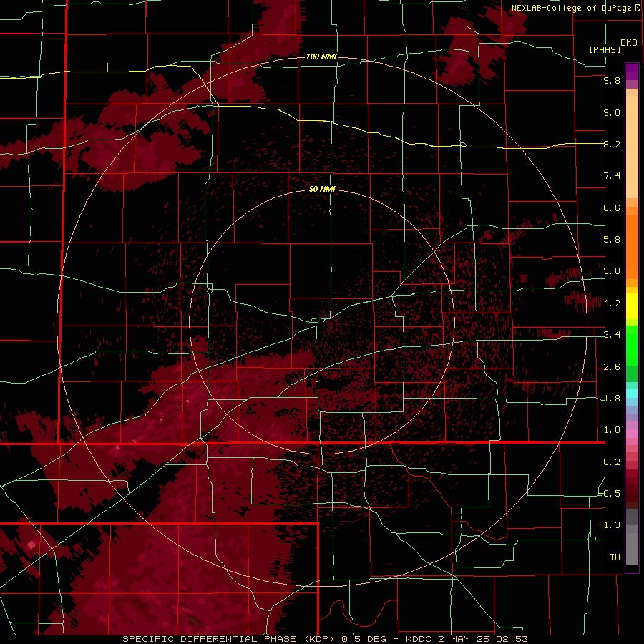644x644 pixels.
Task: Select the 3.4 value on the scale
Action: [x=612, y=335]
